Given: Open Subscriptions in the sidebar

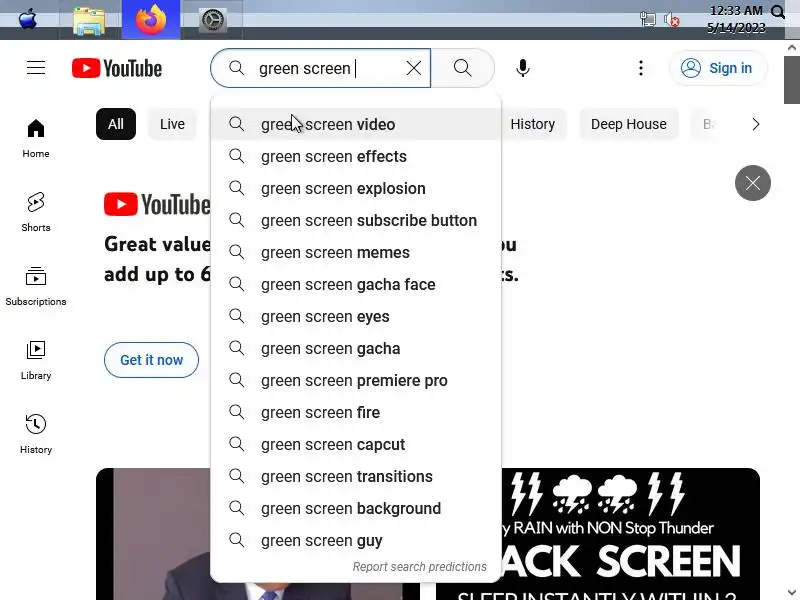Looking at the screenshot, I should point(36,286).
